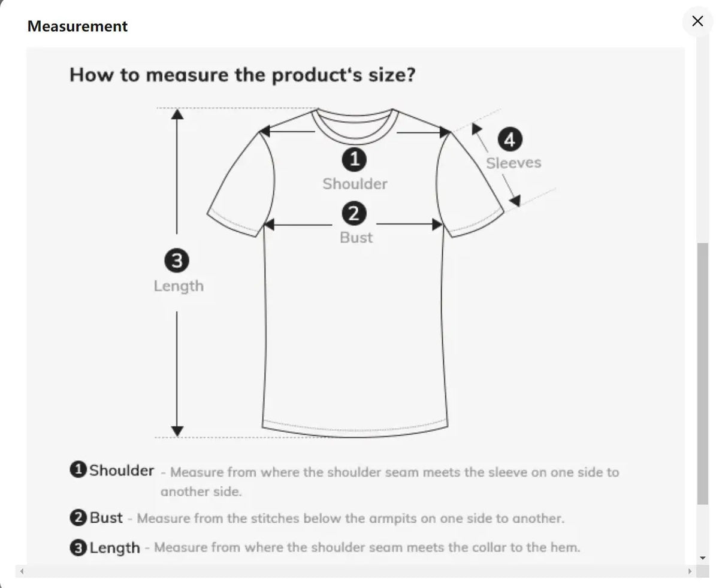Click the vertical scrollbar thumb
This screenshot has height=588, width=719.
703,374
